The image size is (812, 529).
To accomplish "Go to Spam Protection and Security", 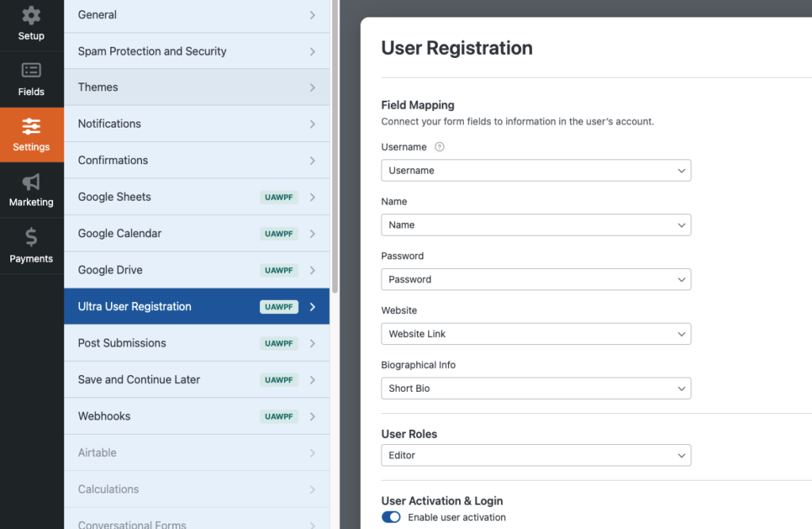I will pyautogui.click(x=196, y=52).
